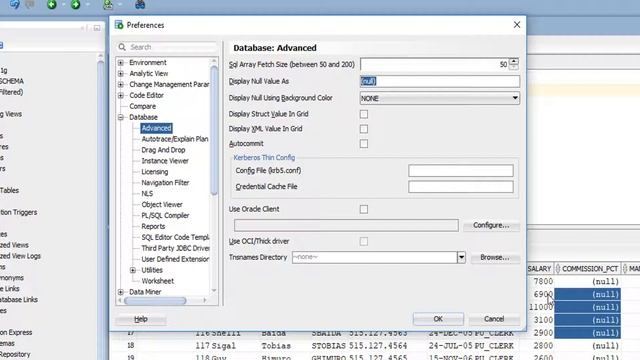Click salary cell 7800 in results grid
The width and height of the screenshot is (640, 360).
coord(543,281)
